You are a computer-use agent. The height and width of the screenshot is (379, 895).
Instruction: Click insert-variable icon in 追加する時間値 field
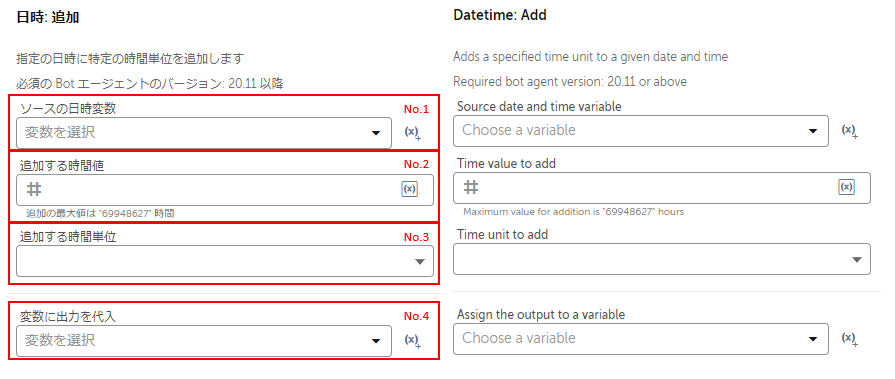pyautogui.click(x=410, y=189)
